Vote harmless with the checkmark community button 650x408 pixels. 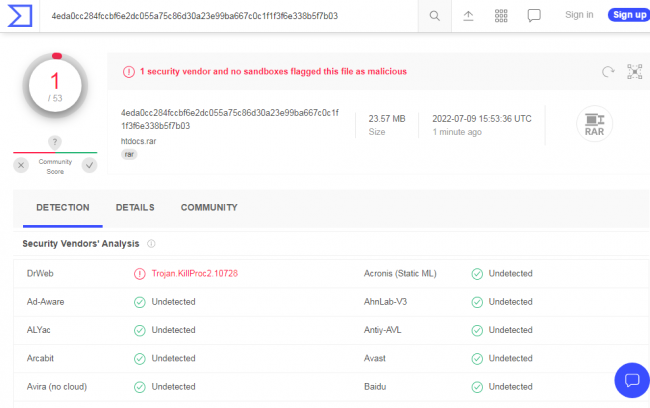(x=89, y=165)
